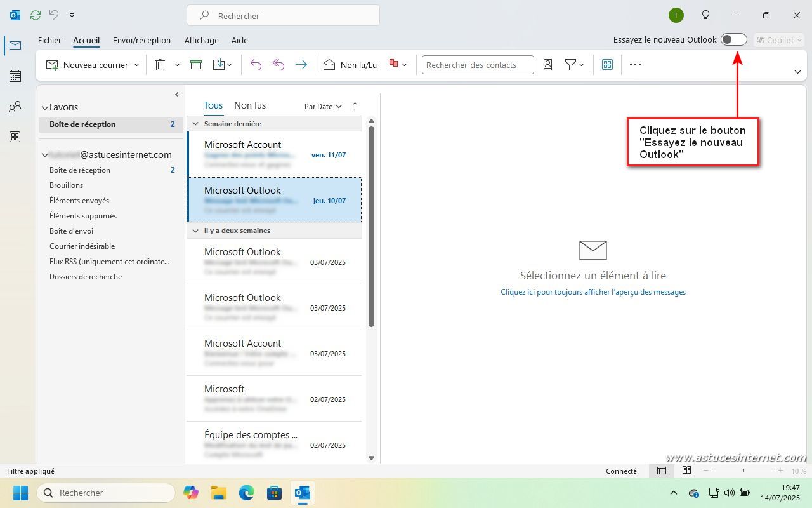The image size is (812, 508).
Task: Reply to the selected message
Action: (x=256, y=65)
